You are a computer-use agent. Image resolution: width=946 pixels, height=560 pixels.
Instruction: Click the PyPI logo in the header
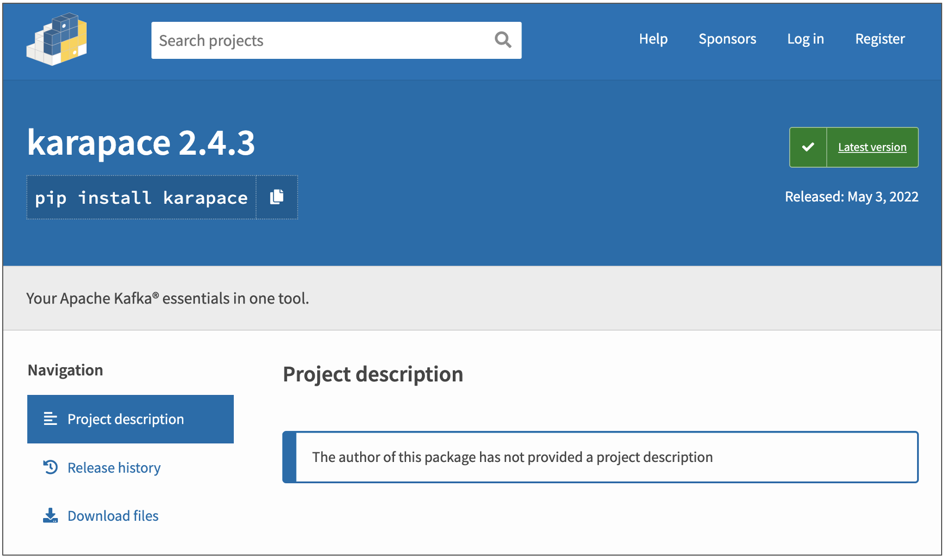(57, 40)
